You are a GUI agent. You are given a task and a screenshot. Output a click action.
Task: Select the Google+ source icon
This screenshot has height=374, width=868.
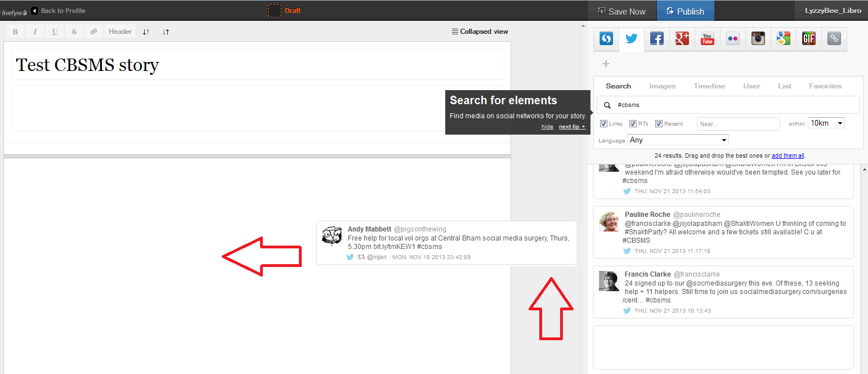tap(682, 39)
